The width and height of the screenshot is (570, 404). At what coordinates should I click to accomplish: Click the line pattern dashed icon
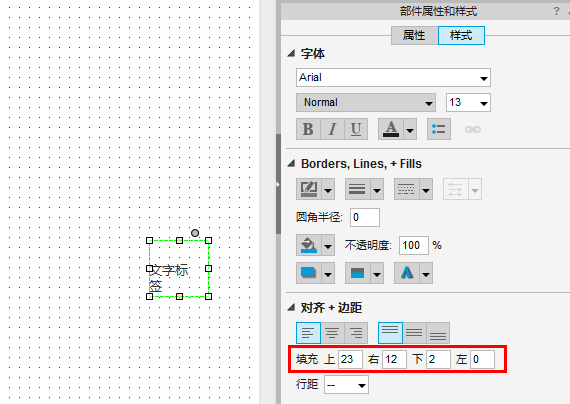[406, 189]
